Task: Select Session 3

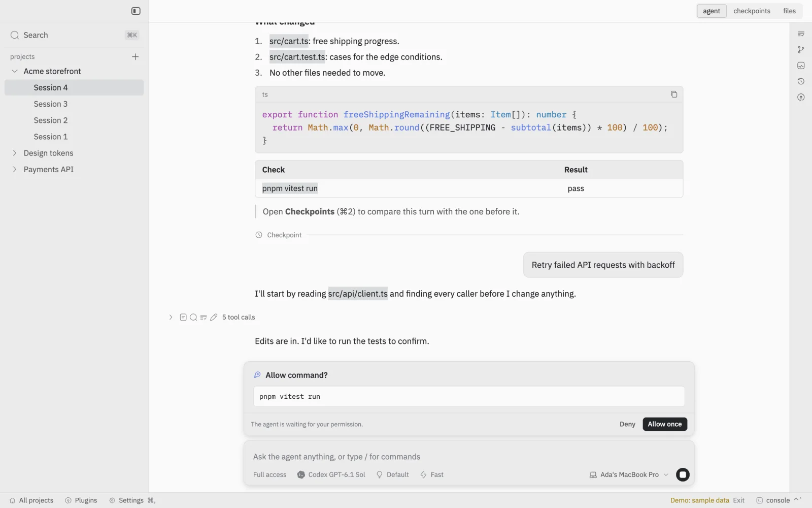Action: (x=74, y=104)
